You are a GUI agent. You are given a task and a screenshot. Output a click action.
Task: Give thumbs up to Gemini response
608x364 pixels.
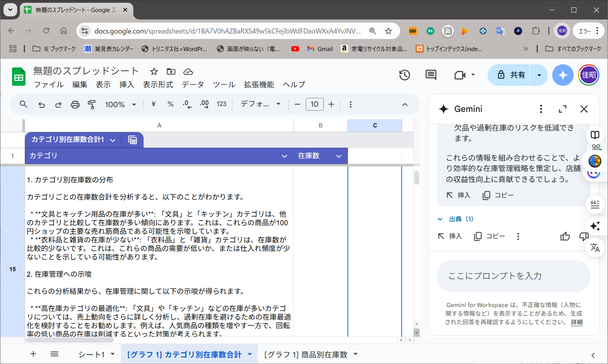pyautogui.click(x=565, y=236)
